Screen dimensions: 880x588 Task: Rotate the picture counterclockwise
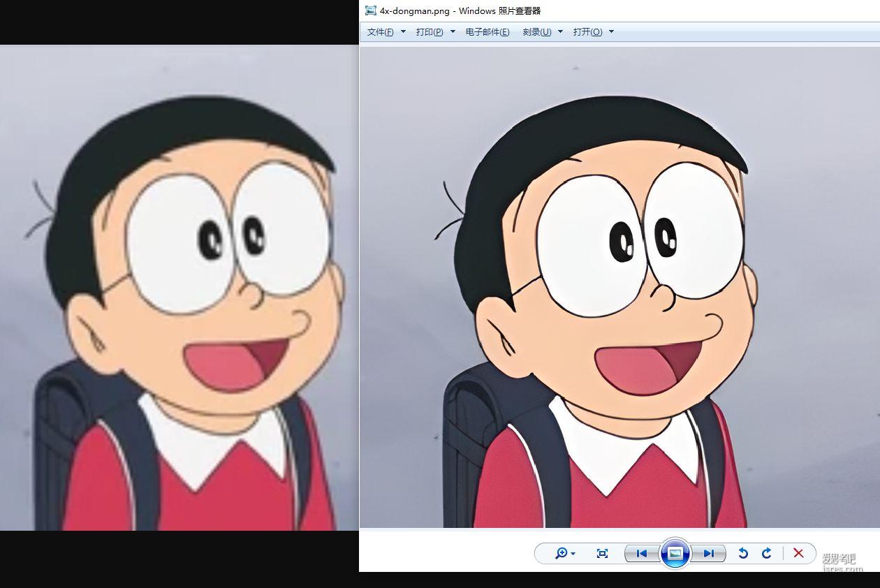pyautogui.click(x=743, y=553)
